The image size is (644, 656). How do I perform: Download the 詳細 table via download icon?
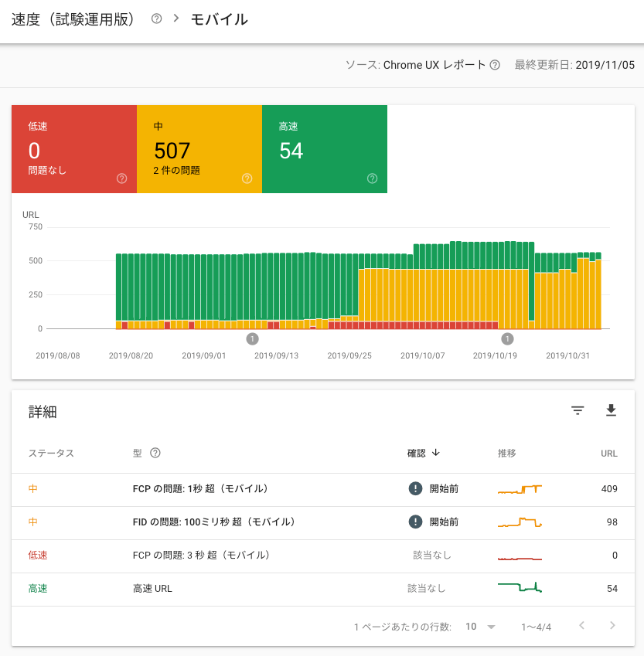611,410
